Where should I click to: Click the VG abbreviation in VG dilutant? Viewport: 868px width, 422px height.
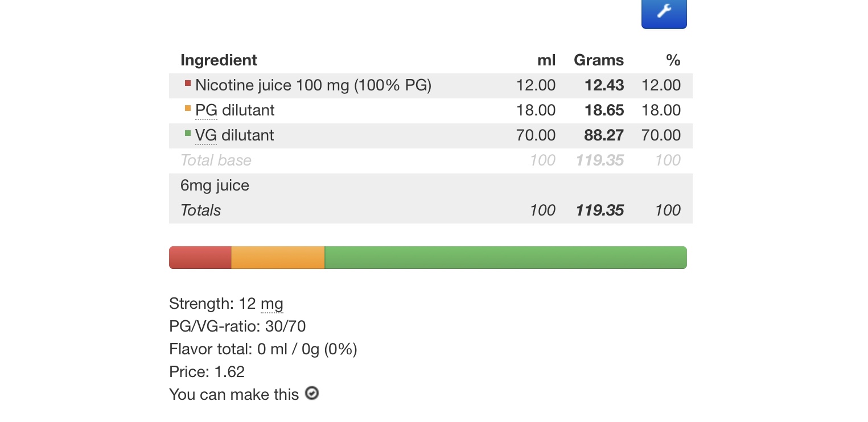coord(206,135)
